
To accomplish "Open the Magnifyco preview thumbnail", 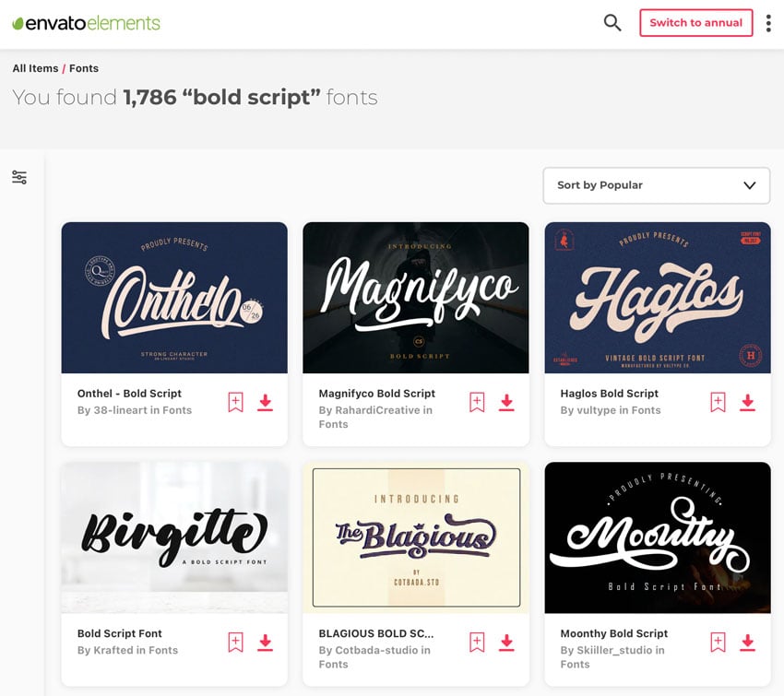I will (x=415, y=298).
